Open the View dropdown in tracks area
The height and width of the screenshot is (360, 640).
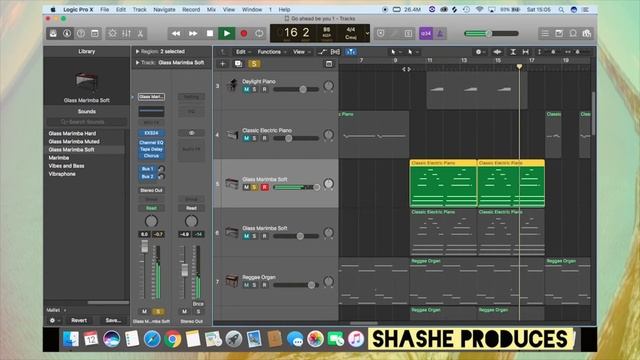coord(301,52)
